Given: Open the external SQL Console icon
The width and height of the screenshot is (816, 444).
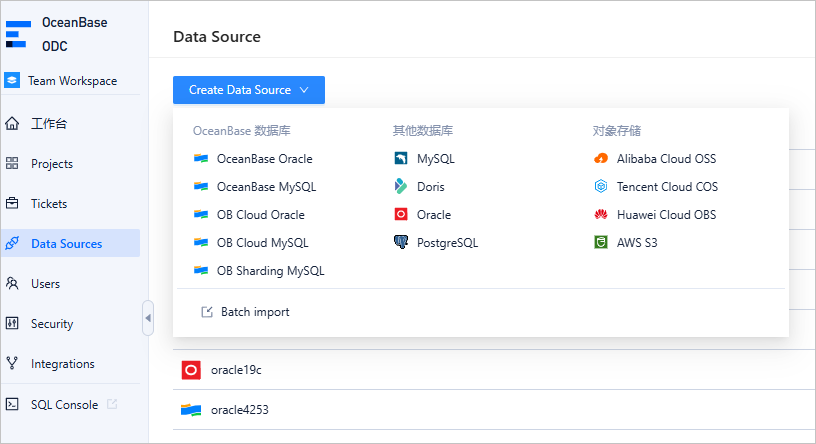Looking at the screenshot, I should pos(112,405).
